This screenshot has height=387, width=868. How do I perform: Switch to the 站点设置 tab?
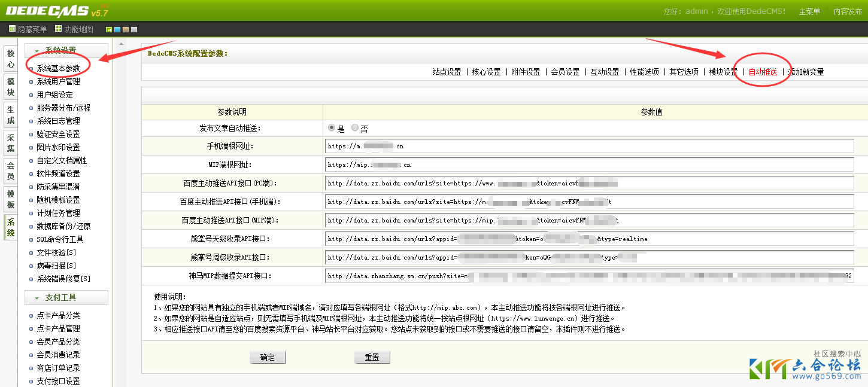click(x=447, y=72)
